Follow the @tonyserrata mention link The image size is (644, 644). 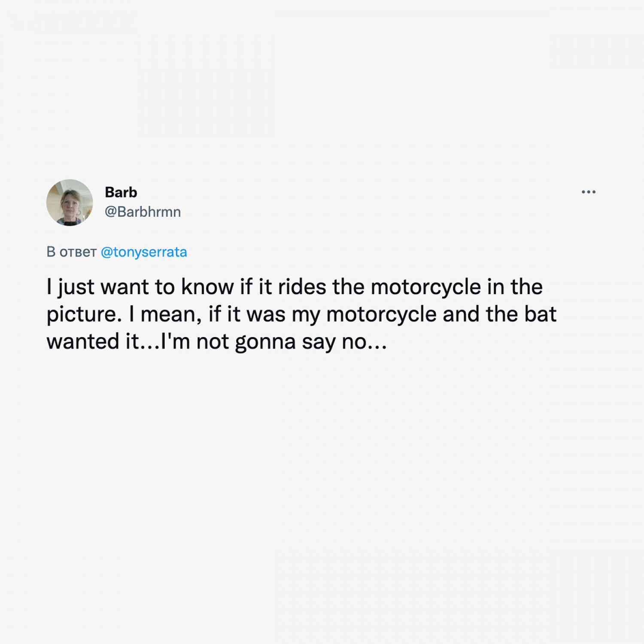[144, 252]
